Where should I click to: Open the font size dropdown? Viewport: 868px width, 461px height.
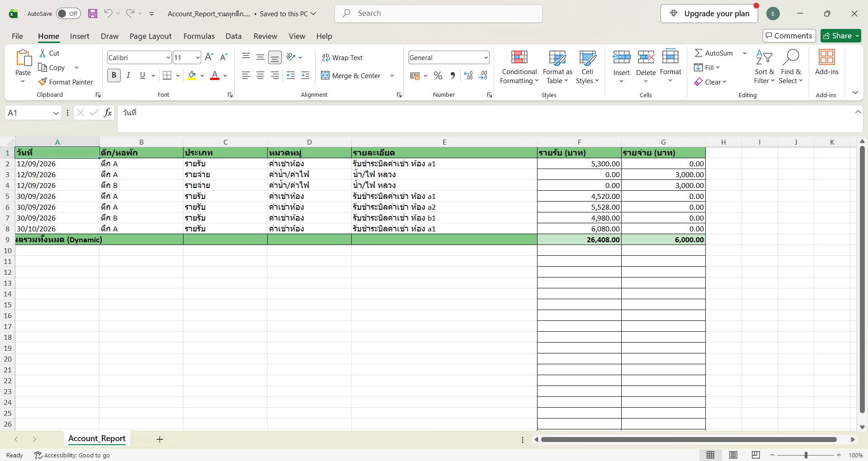[x=198, y=57]
